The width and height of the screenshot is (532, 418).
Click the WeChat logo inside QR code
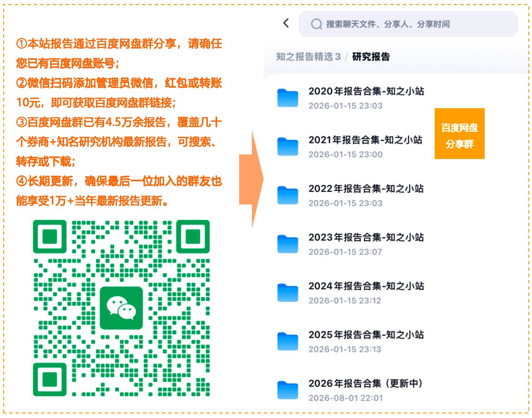point(121,308)
